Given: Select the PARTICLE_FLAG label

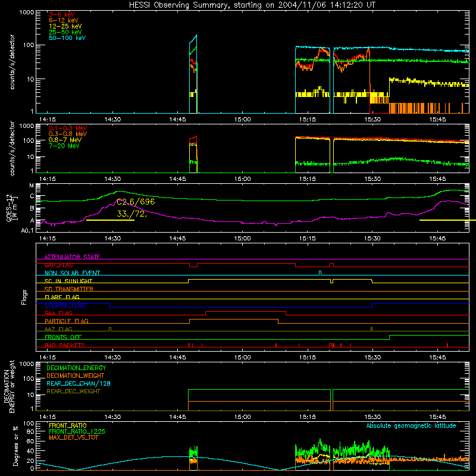Looking at the screenshot, I should 67,321.
